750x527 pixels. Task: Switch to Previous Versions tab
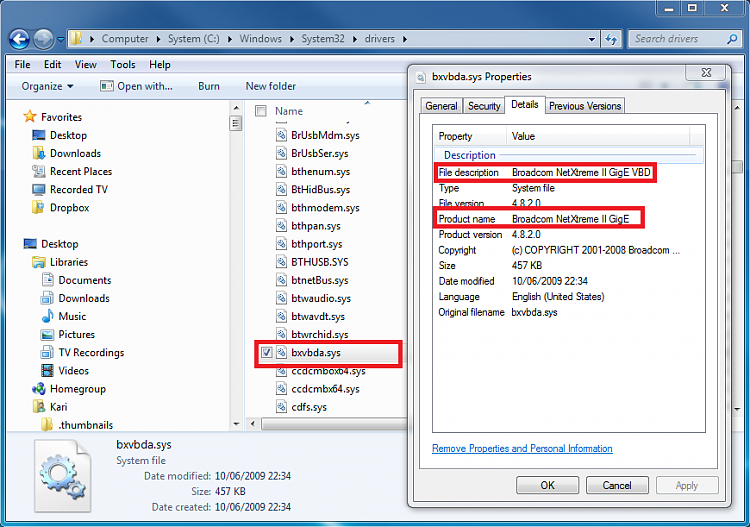click(x=585, y=106)
